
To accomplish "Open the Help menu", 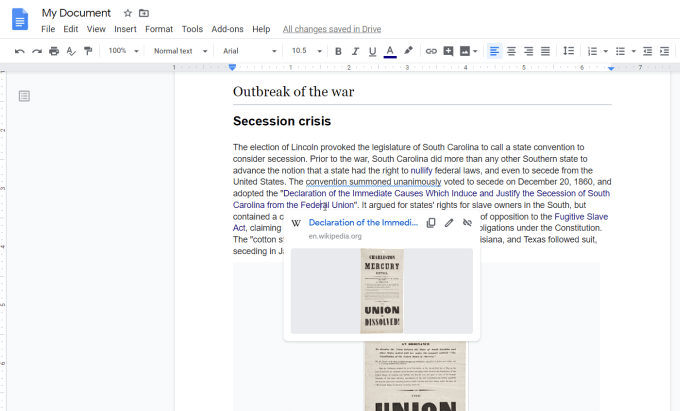I will pyautogui.click(x=261, y=29).
